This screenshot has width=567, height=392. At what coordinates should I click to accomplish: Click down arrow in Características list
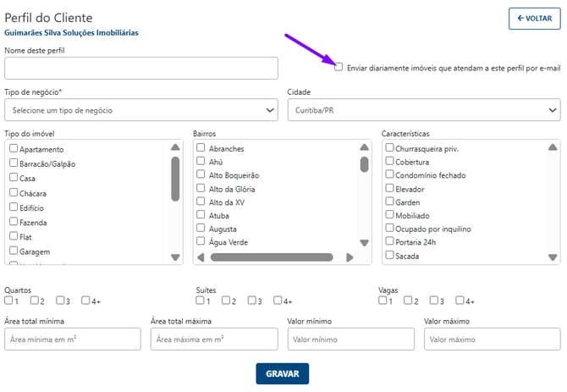pyautogui.click(x=552, y=257)
